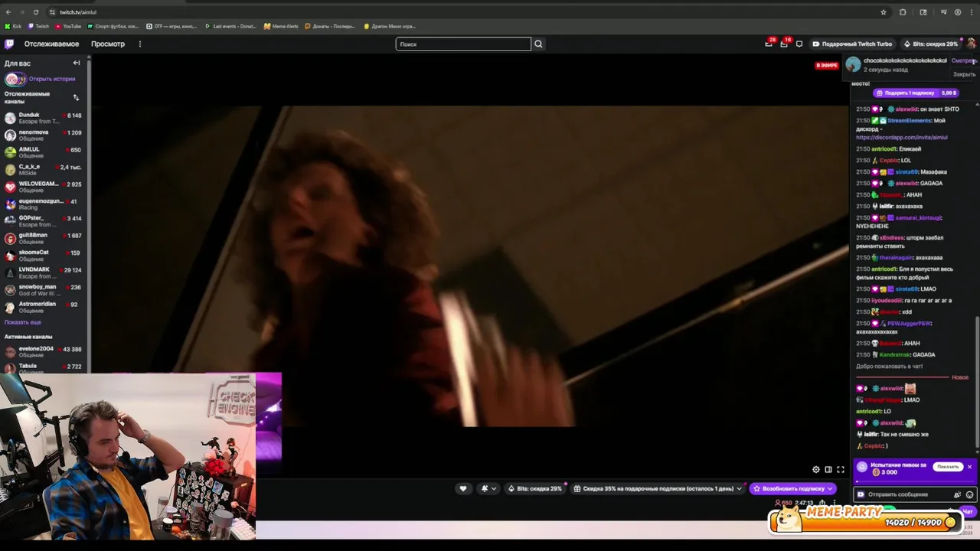Open emote picker in chat input
980x551 pixels.
pos(969,494)
